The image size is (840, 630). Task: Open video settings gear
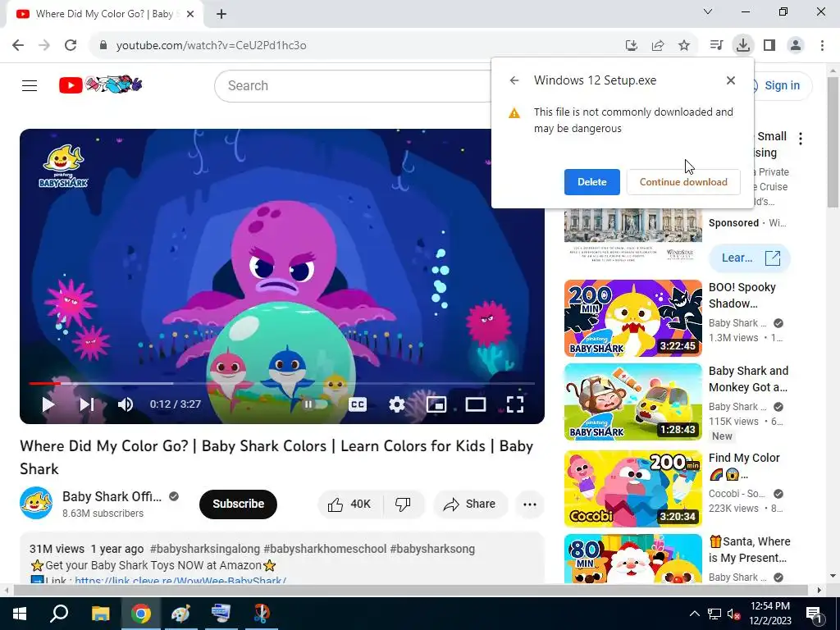coord(397,404)
